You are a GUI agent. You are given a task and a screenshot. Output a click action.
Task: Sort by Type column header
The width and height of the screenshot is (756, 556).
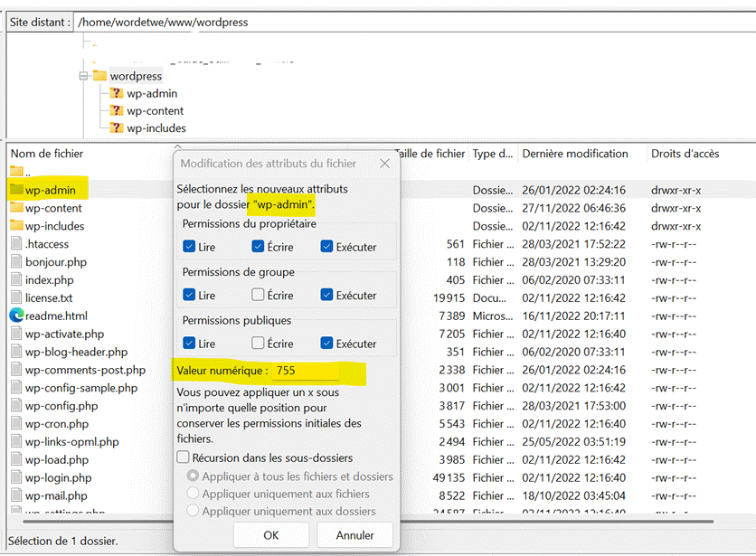click(x=493, y=154)
